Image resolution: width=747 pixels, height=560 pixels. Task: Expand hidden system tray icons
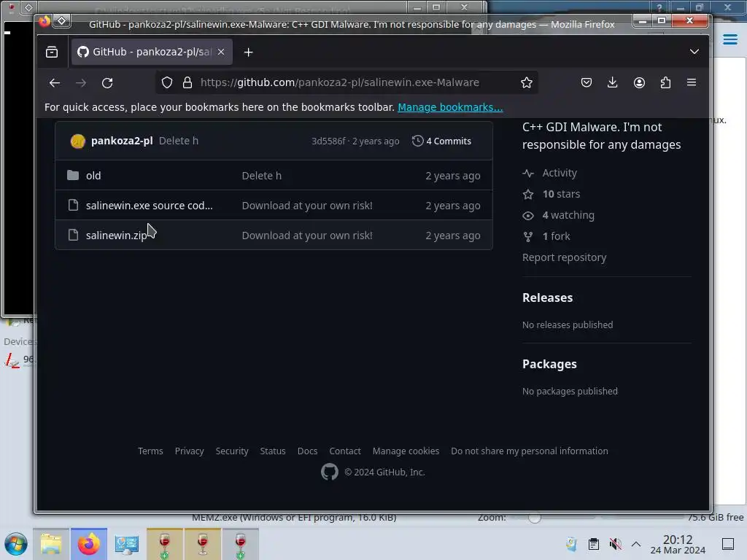(x=636, y=544)
